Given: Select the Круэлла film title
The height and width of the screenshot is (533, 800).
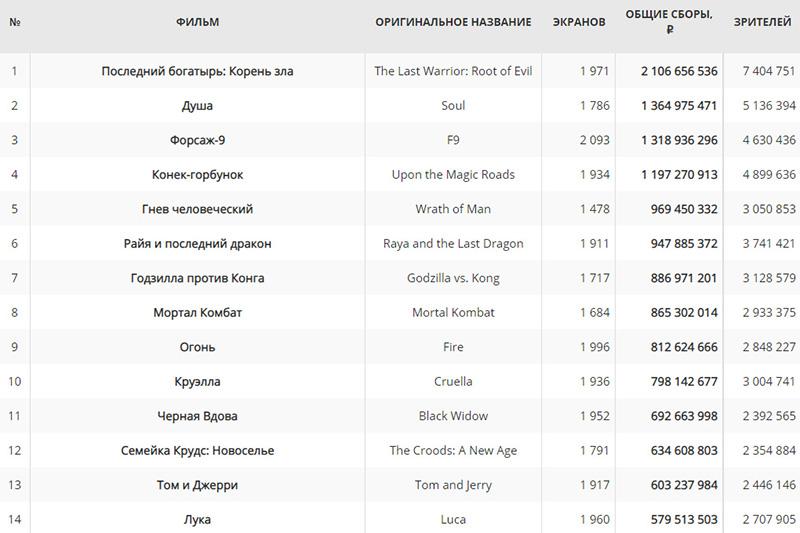Looking at the screenshot, I should (x=197, y=382).
